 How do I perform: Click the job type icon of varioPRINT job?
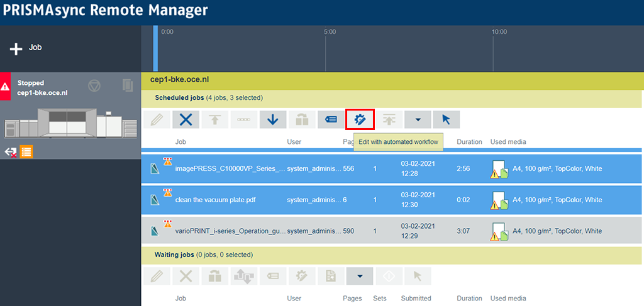(154, 231)
